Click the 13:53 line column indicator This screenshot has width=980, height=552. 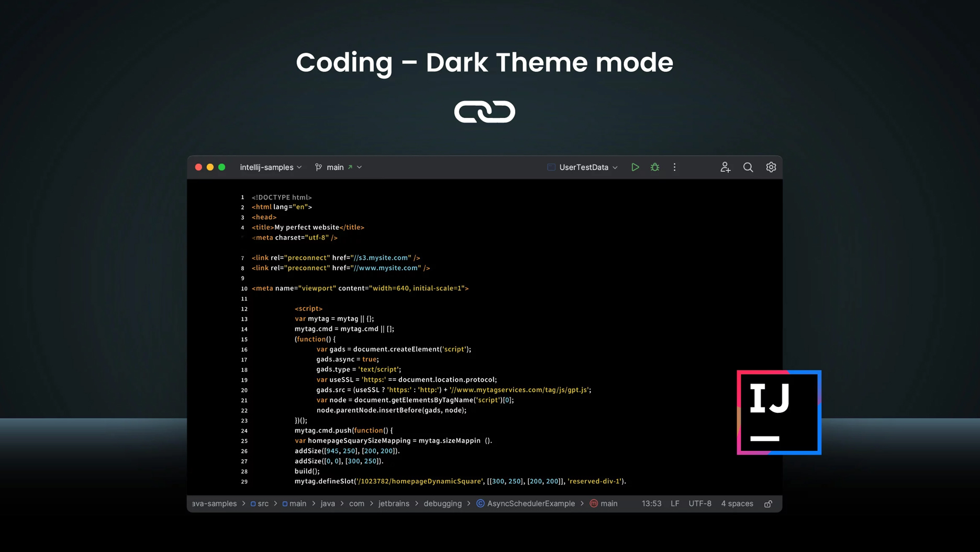coord(652,503)
